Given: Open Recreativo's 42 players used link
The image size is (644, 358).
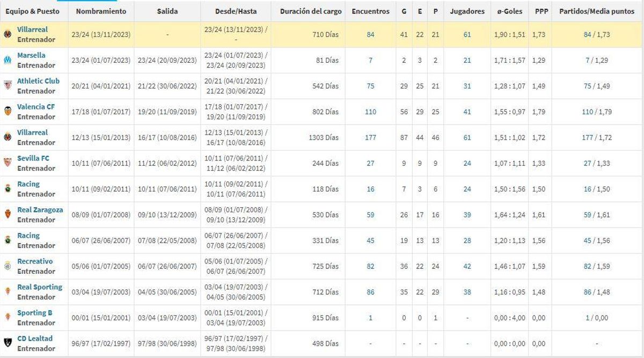Looking at the screenshot, I should 467,267.
